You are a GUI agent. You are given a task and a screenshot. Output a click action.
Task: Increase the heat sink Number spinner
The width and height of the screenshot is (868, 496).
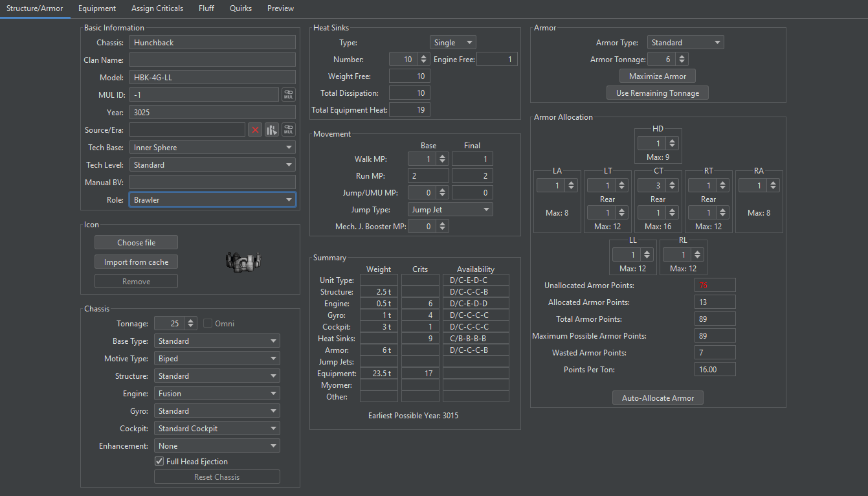[424, 56]
